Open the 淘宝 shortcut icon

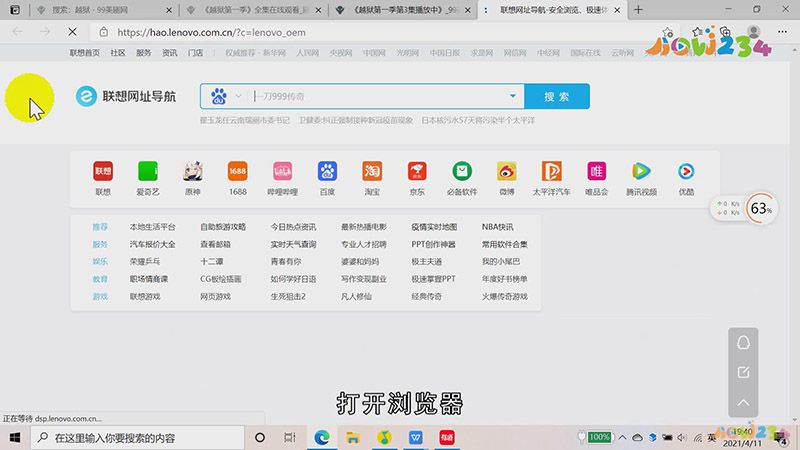[x=372, y=171]
